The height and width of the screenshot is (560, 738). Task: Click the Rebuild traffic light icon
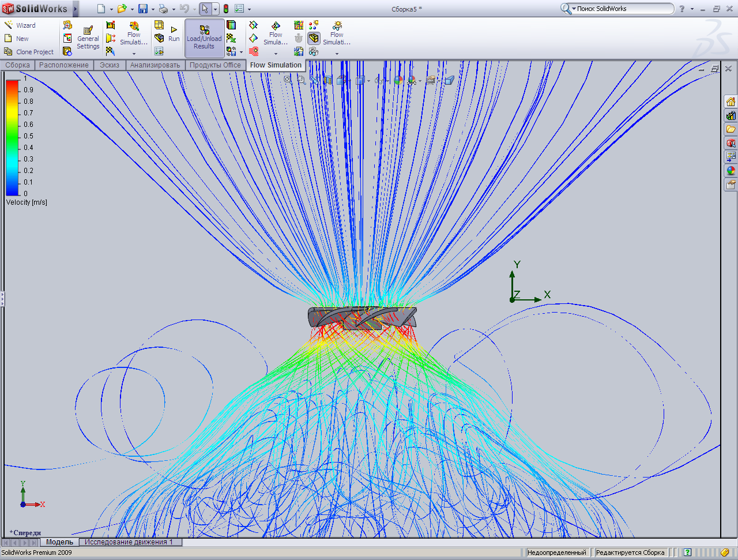click(x=226, y=9)
